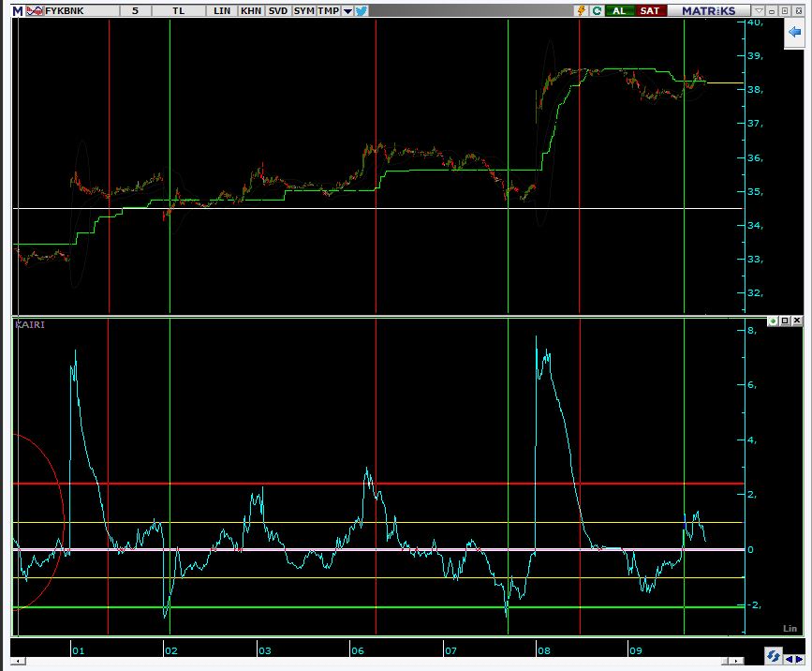Click the MATRIKS logo button
The image size is (812, 671).
[x=708, y=10]
